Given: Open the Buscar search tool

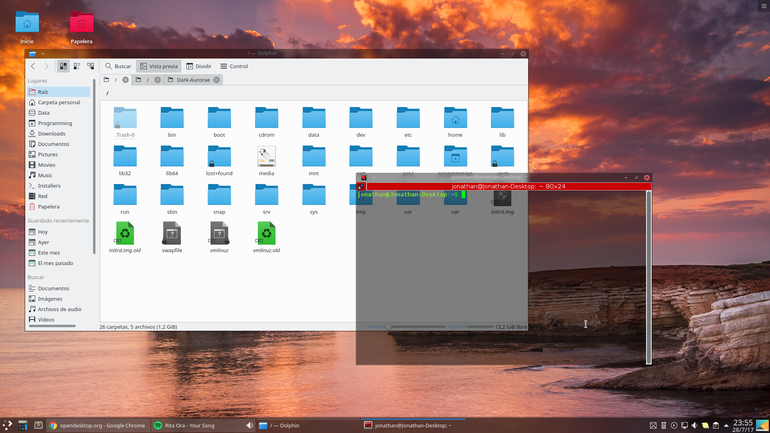Looking at the screenshot, I should click(x=118, y=66).
